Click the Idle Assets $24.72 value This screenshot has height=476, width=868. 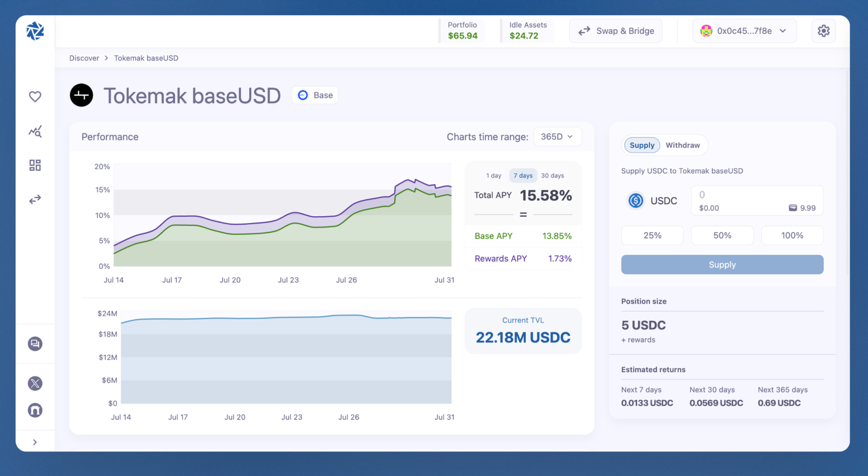524,36
